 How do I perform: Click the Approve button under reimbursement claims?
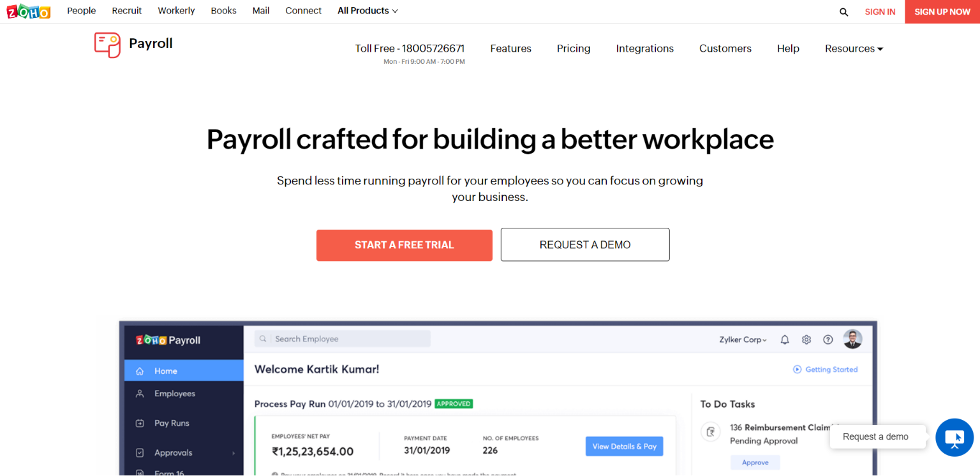coord(755,463)
